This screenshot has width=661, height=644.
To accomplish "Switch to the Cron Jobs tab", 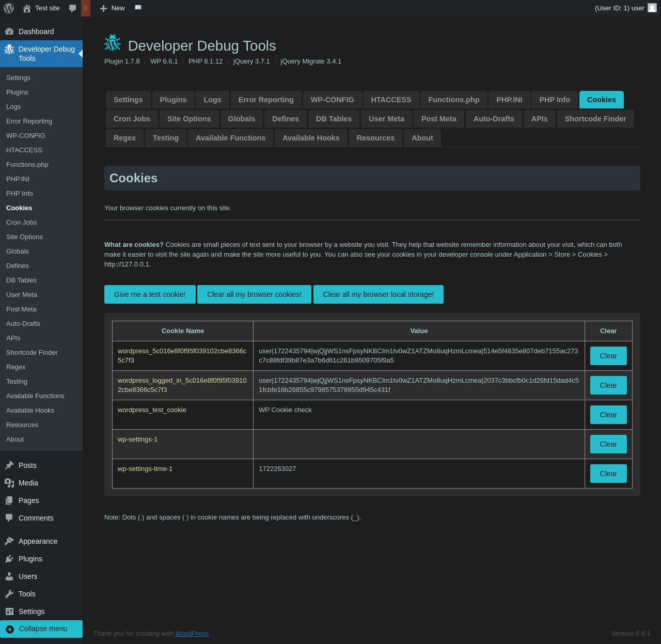I will (x=132, y=119).
